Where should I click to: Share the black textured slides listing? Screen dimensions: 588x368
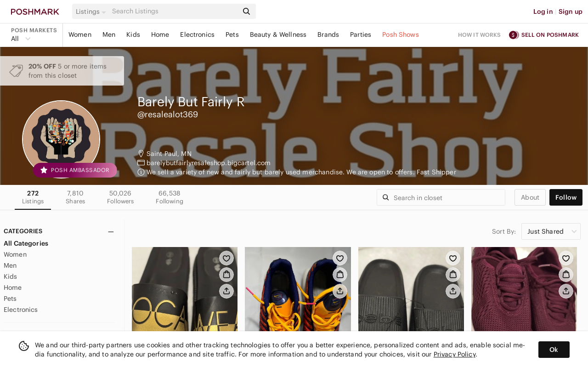pos(453,291)
